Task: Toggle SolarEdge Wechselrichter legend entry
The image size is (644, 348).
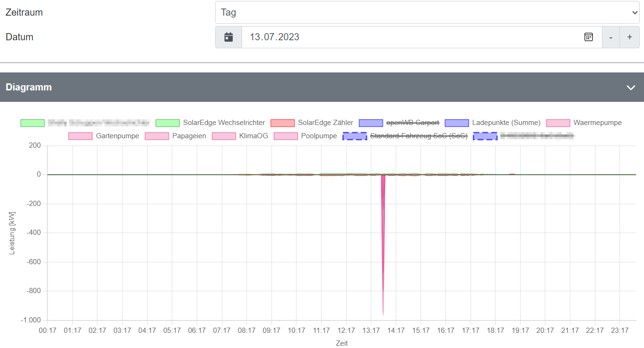Action: 224,123
